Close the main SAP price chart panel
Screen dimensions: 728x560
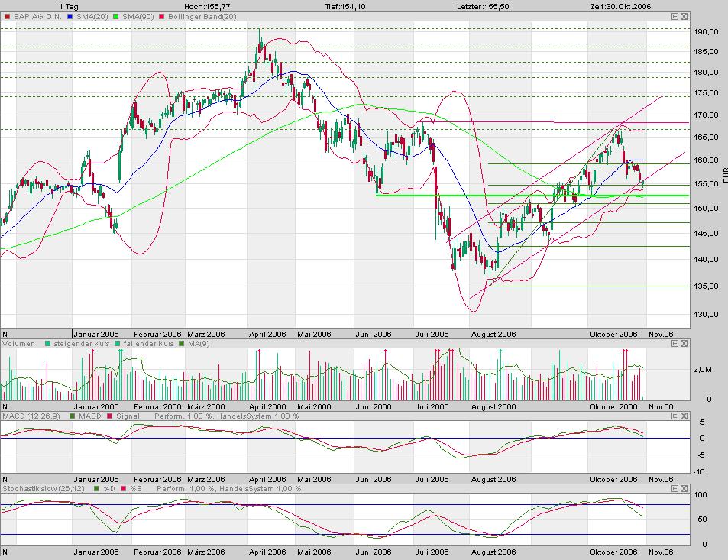[x=684, y=16]
